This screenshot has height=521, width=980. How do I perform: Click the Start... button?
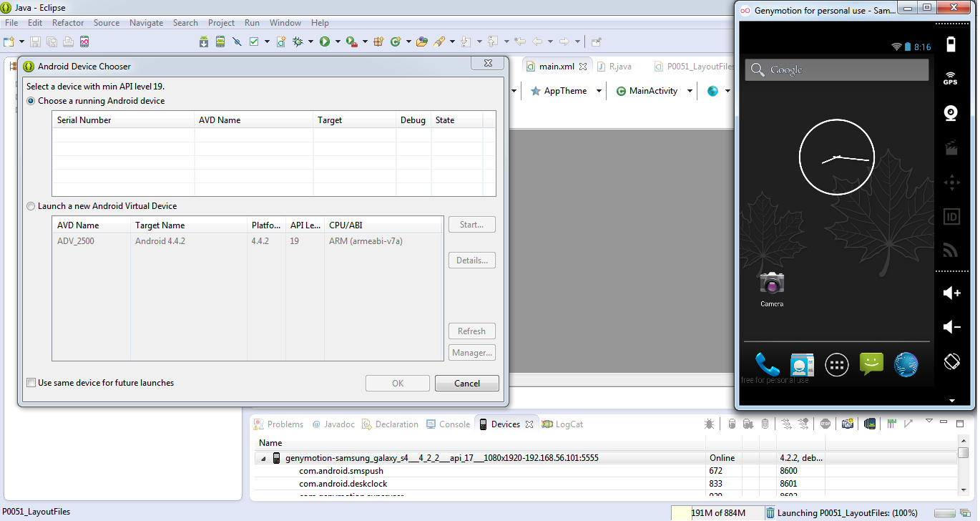[472, 225]
